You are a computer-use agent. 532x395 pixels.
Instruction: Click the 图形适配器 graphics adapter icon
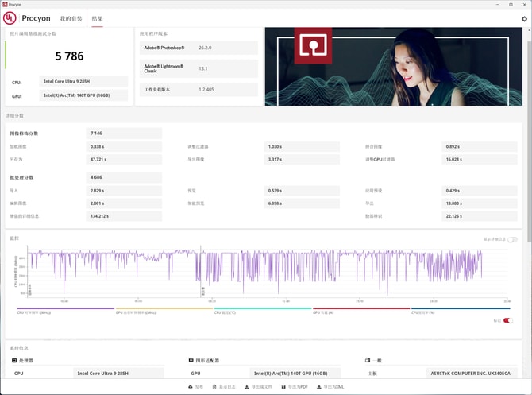click(x=189, y=360)
